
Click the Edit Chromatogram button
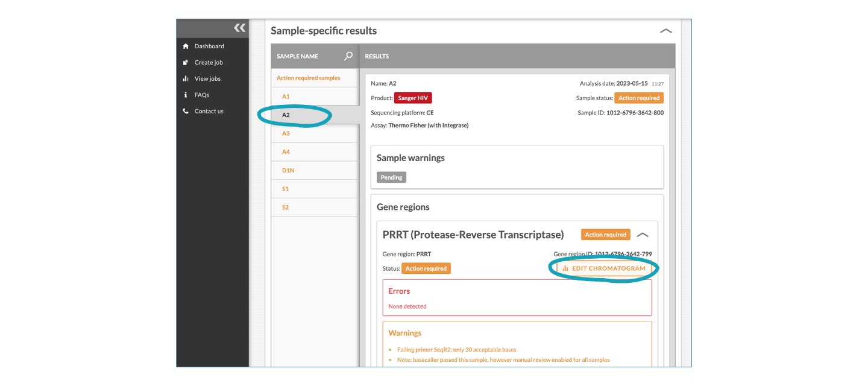tap(604, 268)
